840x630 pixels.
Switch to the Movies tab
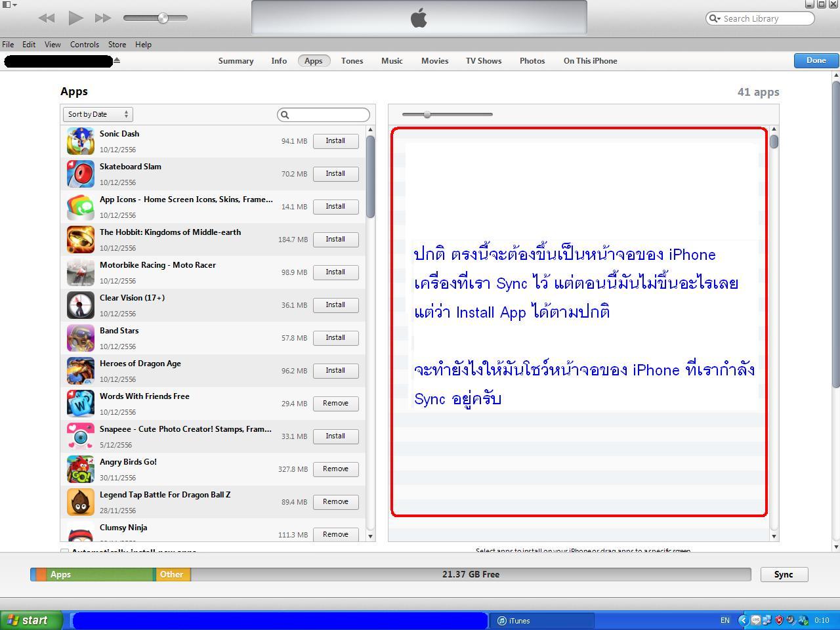point(434,61)
